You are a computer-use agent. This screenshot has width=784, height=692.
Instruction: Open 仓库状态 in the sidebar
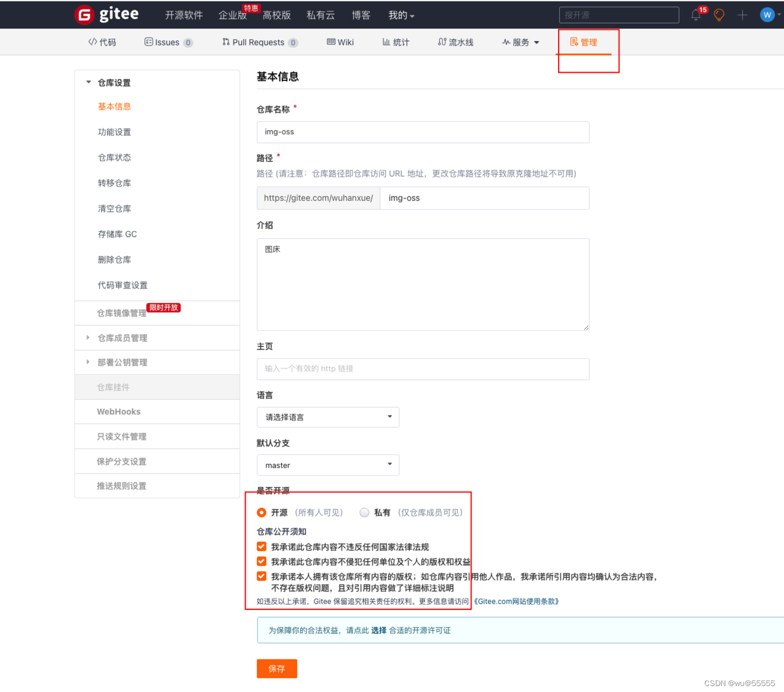tap(114, 157)
